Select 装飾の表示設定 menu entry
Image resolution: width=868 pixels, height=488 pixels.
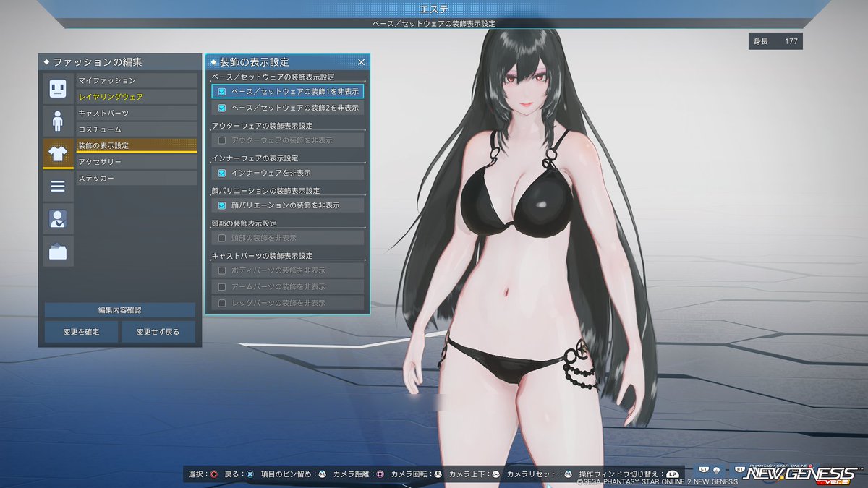click(136, 145)
